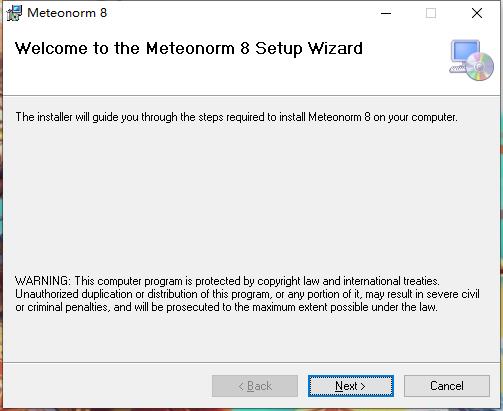This screenshot has height=411, width=503.
Task: Proceed with the Next > button
Action: coord(351,386)
